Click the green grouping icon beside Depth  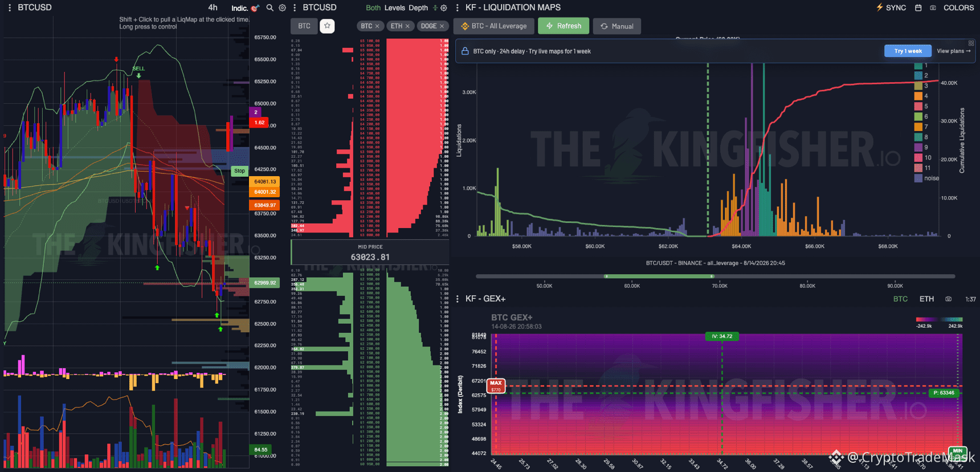click(435, 8)
